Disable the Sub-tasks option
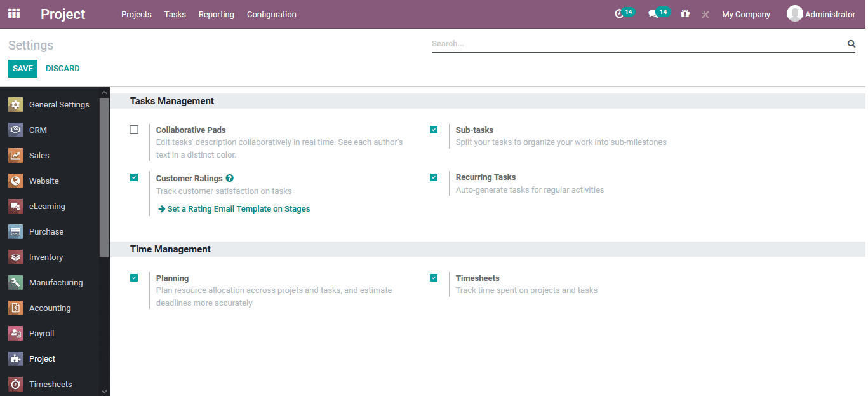The image size is (868, 396). click(x=434, y=129)
